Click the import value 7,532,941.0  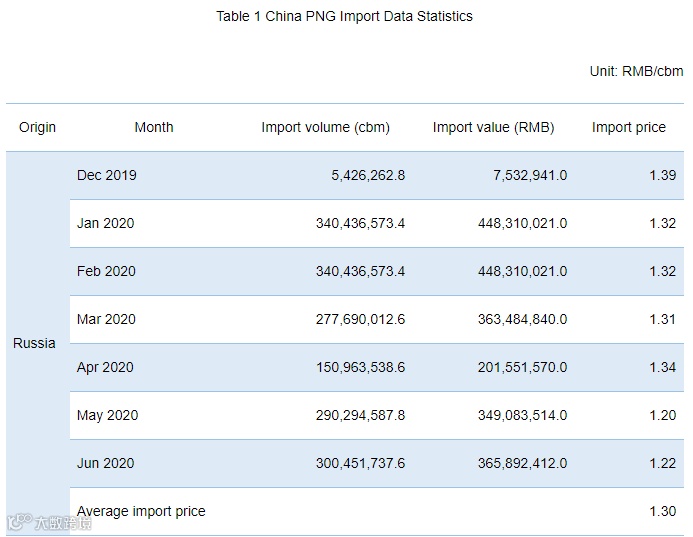point(530,175)
